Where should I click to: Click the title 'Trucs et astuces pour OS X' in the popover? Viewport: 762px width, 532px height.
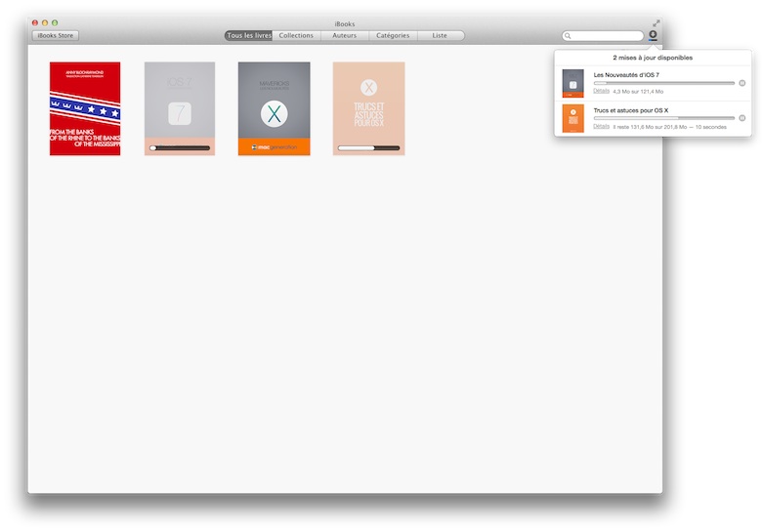pyautogui.click(x=631, y=110)
